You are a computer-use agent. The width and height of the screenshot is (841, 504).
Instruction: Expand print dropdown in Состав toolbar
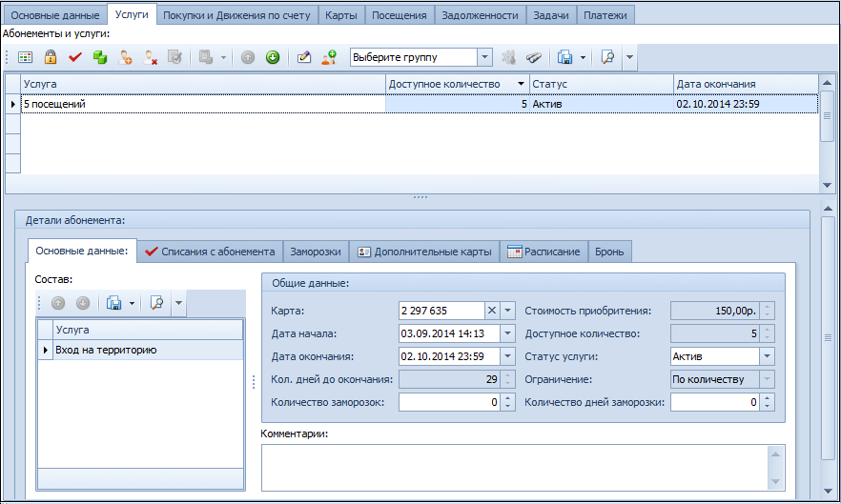[x=132, y=304]
